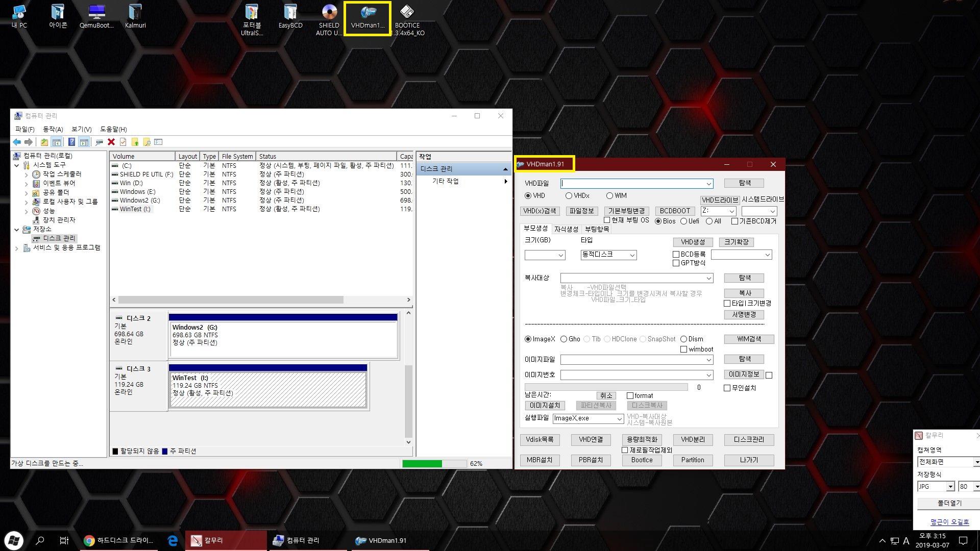Viewport: 980px width, 551px height.
Task: Open the UltraISO portable desktop icon
Action: (252, 20)
